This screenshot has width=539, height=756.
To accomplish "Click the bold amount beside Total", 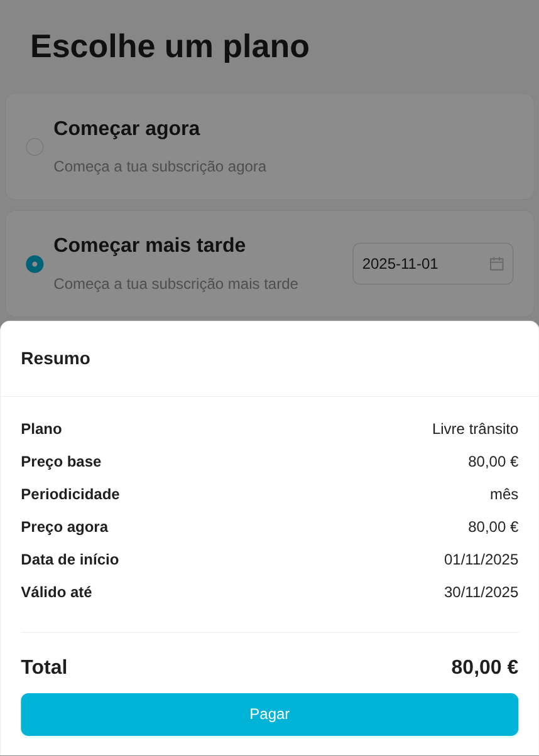I will pos(484,667).
